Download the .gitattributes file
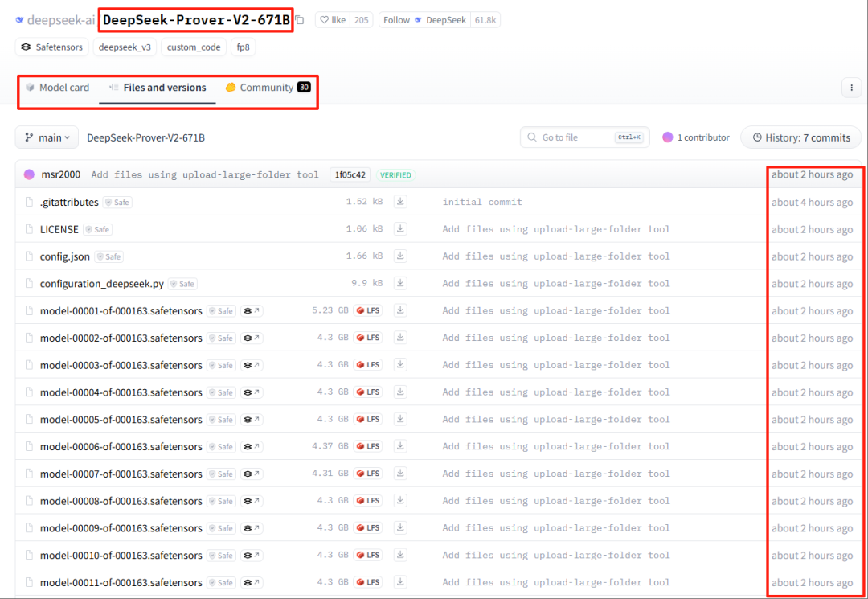This screenshot has width=868, height=599. (400, 202)
